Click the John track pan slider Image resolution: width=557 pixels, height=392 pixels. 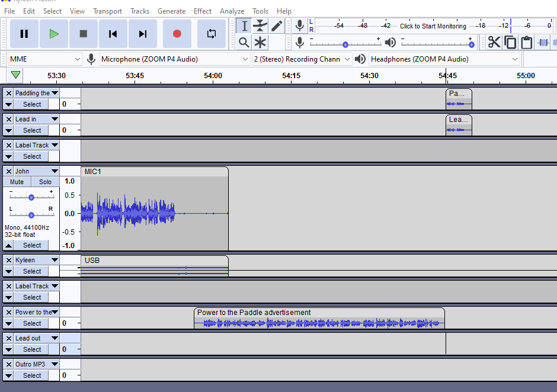tap(31, 215)
